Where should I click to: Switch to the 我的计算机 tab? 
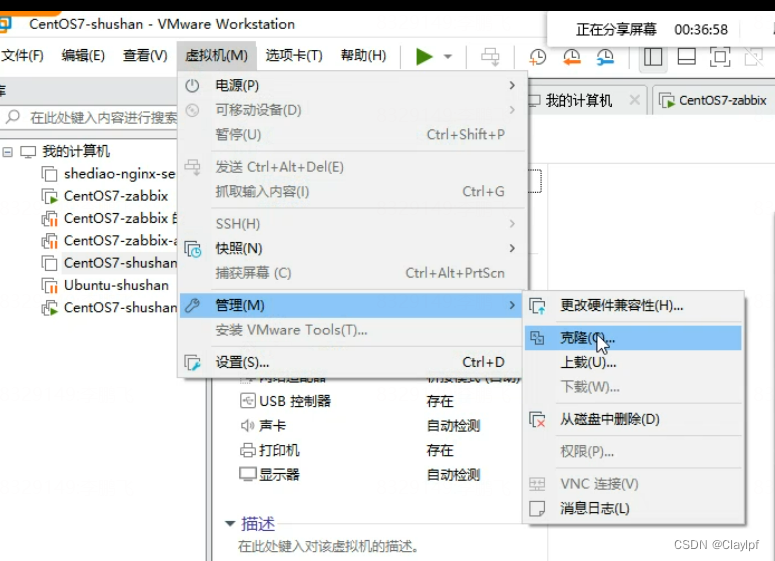click(579, 101)
